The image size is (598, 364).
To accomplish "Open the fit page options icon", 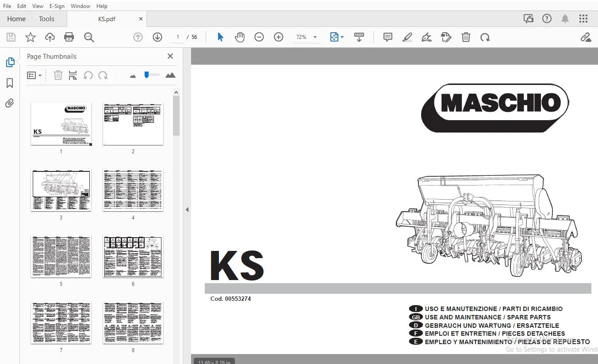I will [337, 38].
